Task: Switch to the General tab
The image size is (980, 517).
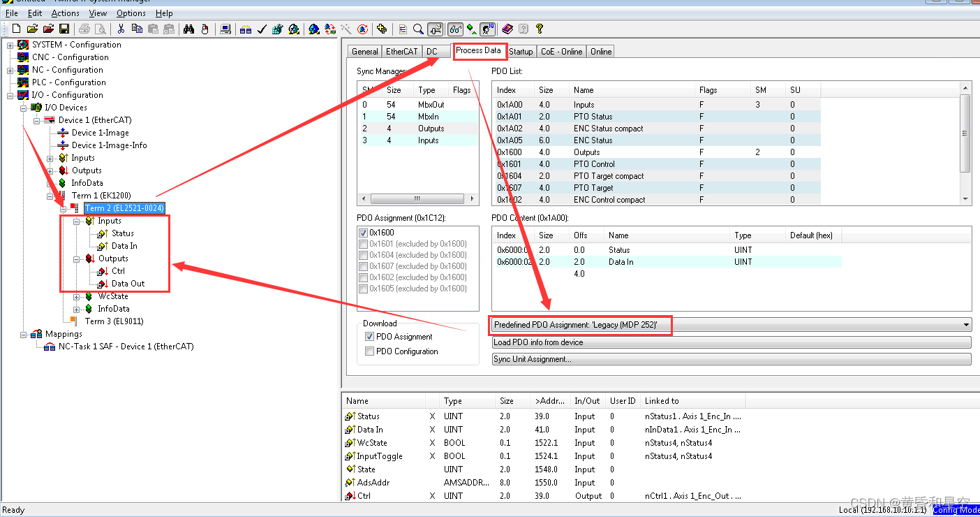Action: 365,52
